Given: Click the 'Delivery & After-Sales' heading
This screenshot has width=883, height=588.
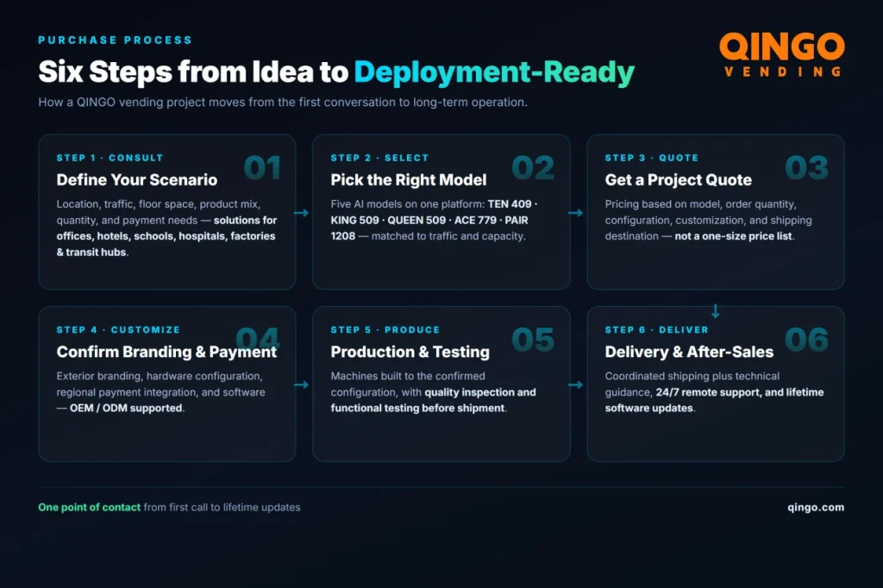Looking at the screenshot, I should 689,352.
